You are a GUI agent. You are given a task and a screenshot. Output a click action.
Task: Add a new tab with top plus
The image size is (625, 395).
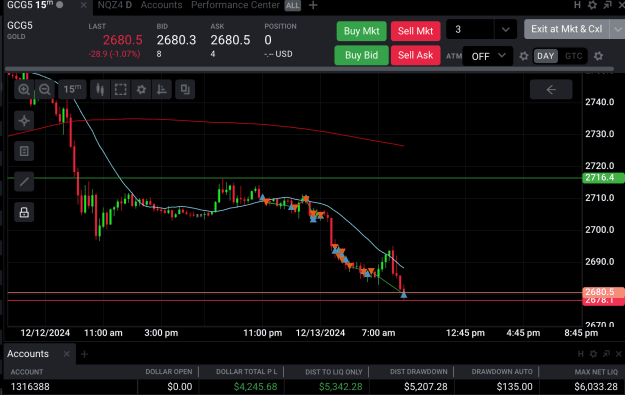click(313, 5)
